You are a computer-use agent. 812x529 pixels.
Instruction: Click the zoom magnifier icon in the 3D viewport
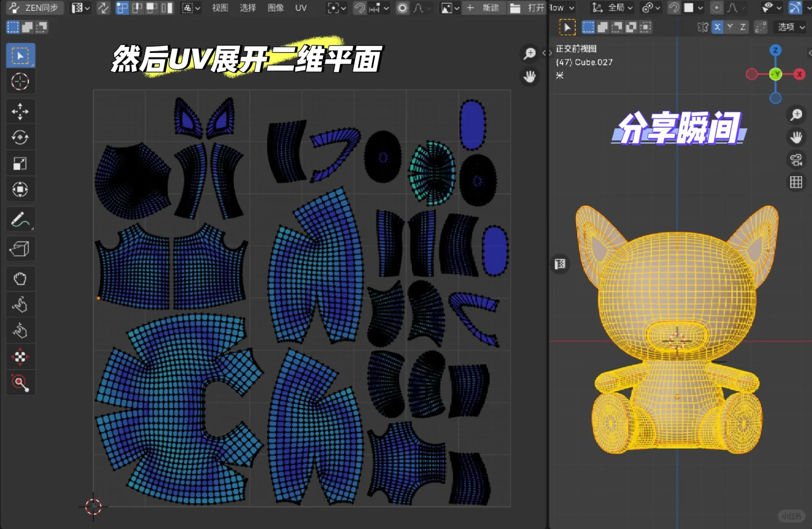point(797,115)
